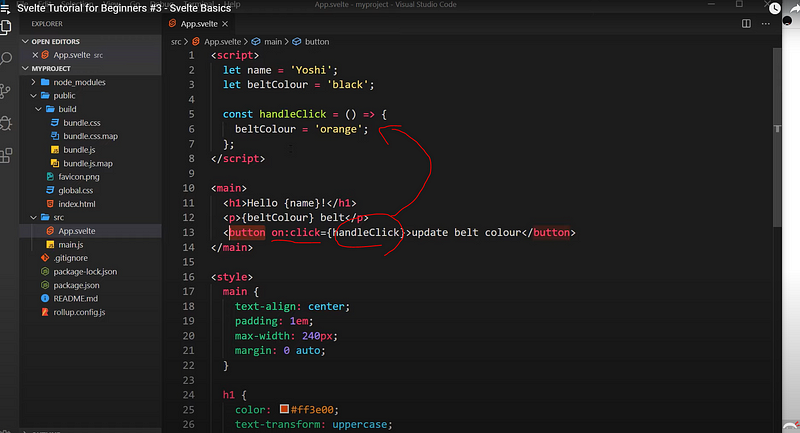Click 'update belt colour' text on line 13
800x433 pixels.
point(466,233)
